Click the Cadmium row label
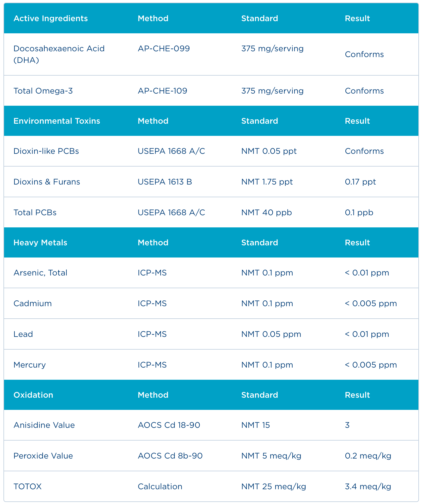 pos(32,304)
